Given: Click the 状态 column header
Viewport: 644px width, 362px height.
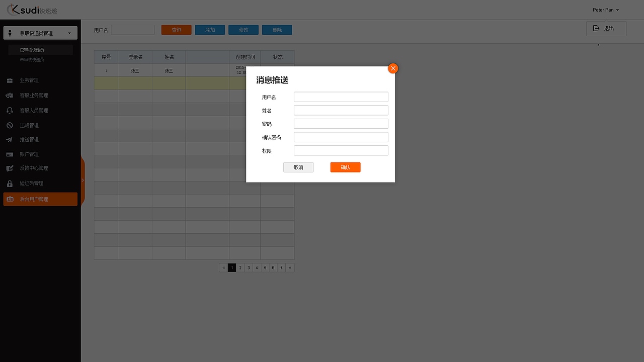Looking at the screenshot, I should point(278,57).
